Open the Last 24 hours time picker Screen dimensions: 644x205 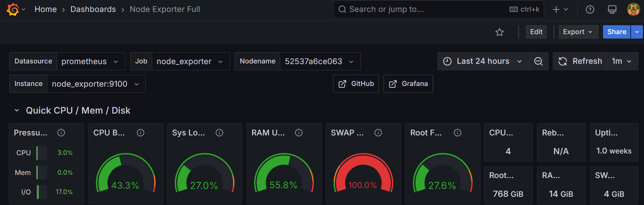[483, 61]
